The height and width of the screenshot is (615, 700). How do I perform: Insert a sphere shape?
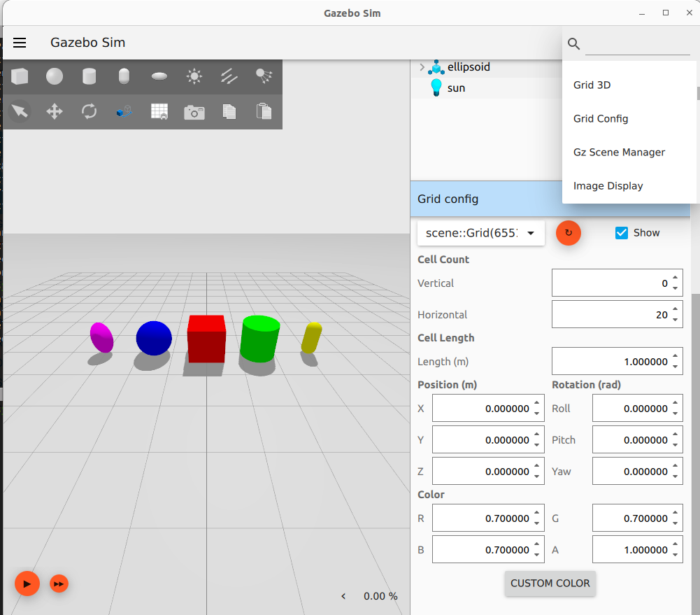[55, 76]
